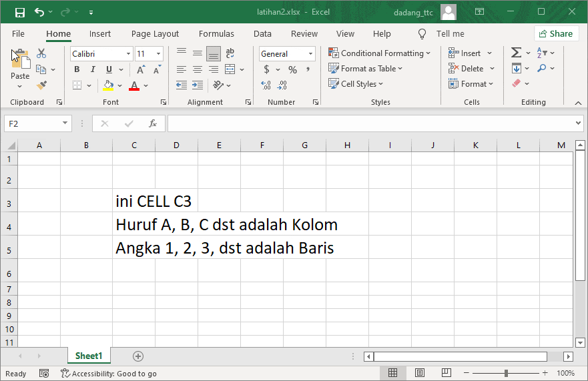Switch to the Formulas tab
Viewport: 588px width, 381px height.
[216, 34]
